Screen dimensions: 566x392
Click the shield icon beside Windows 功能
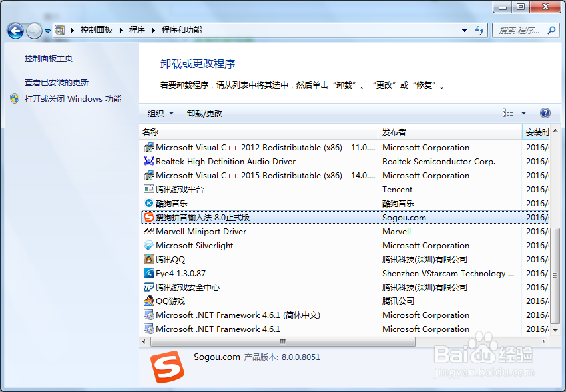click(x=15, y=98)
